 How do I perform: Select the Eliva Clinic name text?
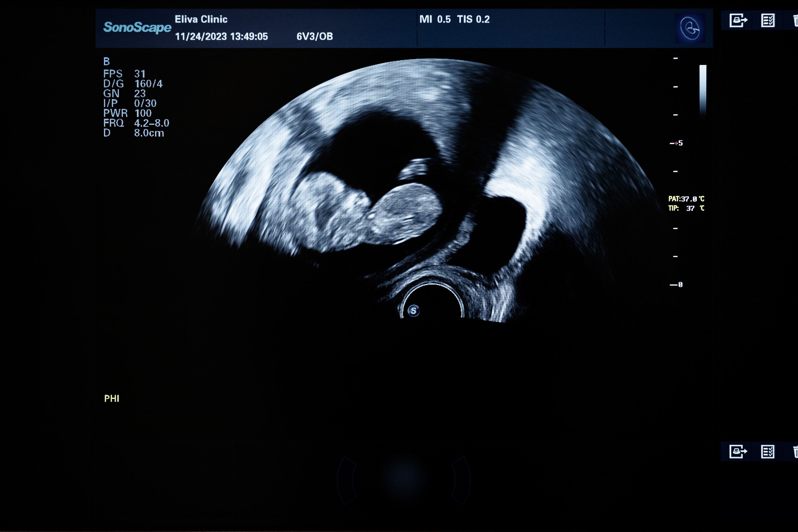click(x=201, y=19)
